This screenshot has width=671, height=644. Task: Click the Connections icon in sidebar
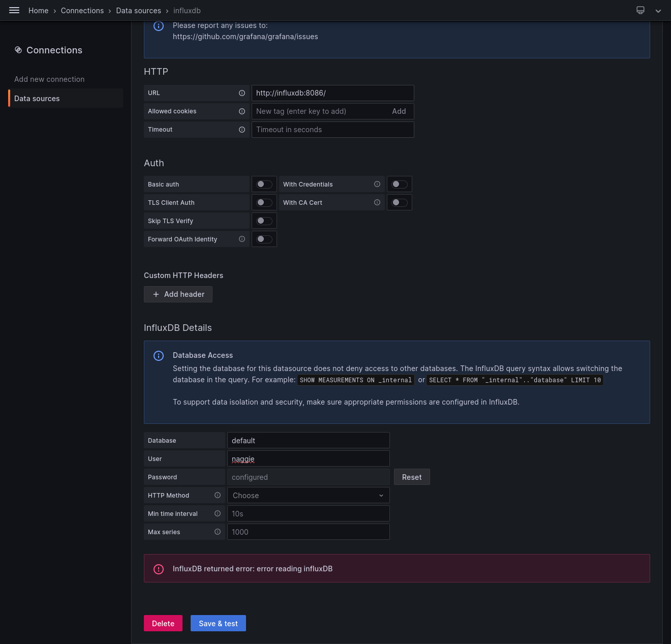(18, 50)
